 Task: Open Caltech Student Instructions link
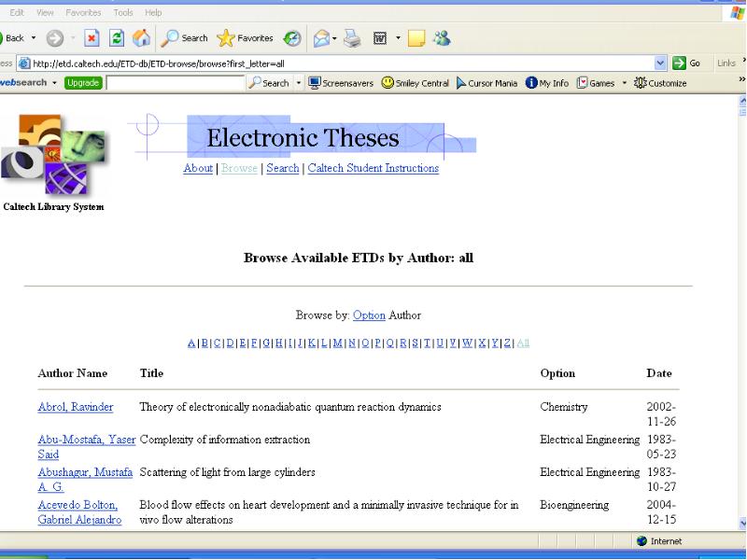tap(373, 168)
